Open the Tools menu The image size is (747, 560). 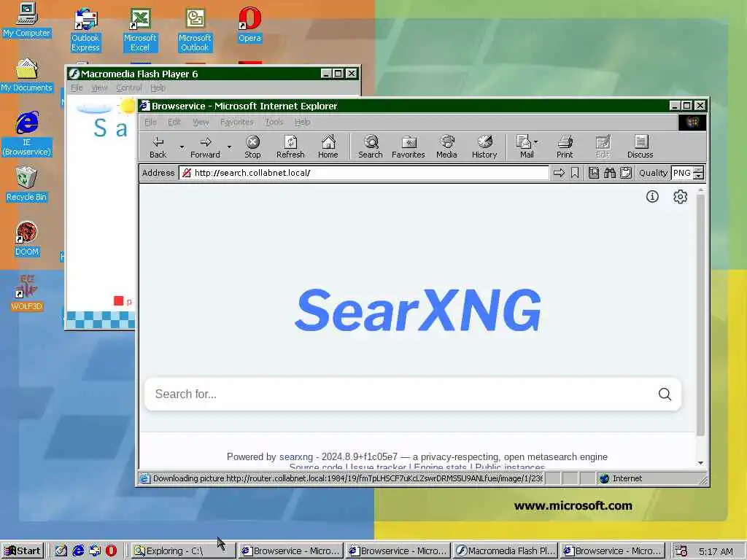pyautogui.click(x=274, y=122)
